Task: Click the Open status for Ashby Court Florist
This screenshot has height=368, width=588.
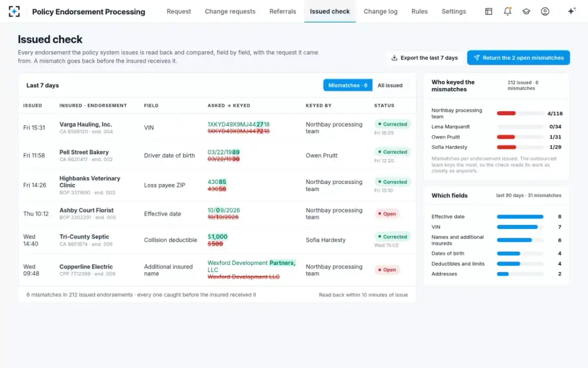Action: 387,214
